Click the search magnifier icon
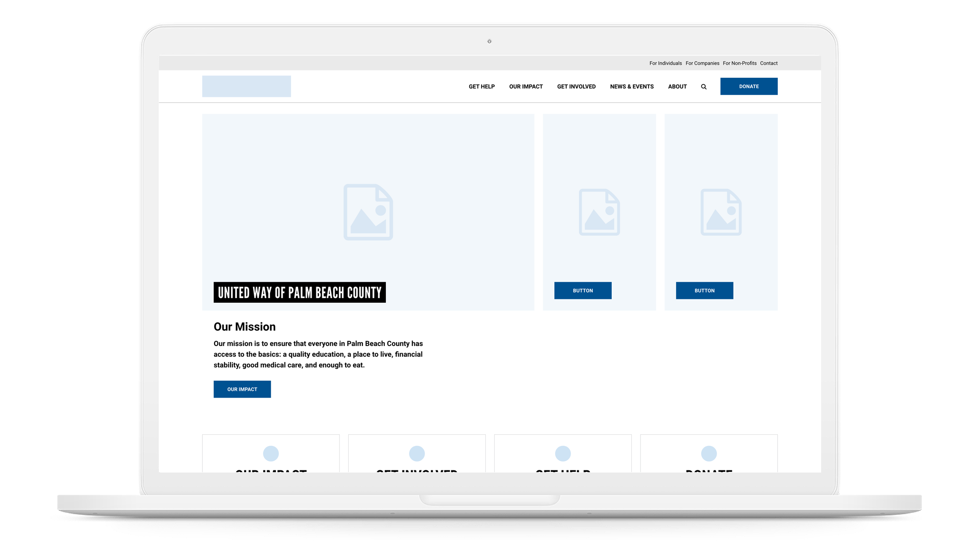 (x=704, y=87)
